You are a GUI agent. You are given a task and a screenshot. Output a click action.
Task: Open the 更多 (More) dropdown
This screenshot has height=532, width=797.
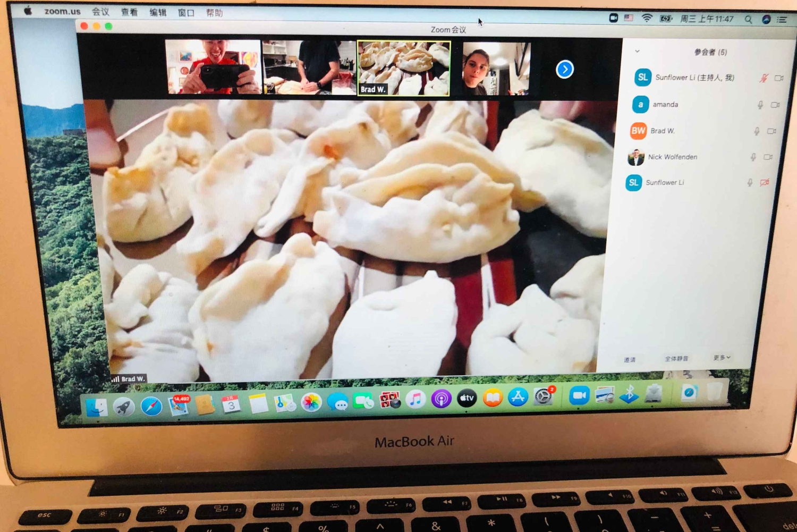[x=722, y=358]
